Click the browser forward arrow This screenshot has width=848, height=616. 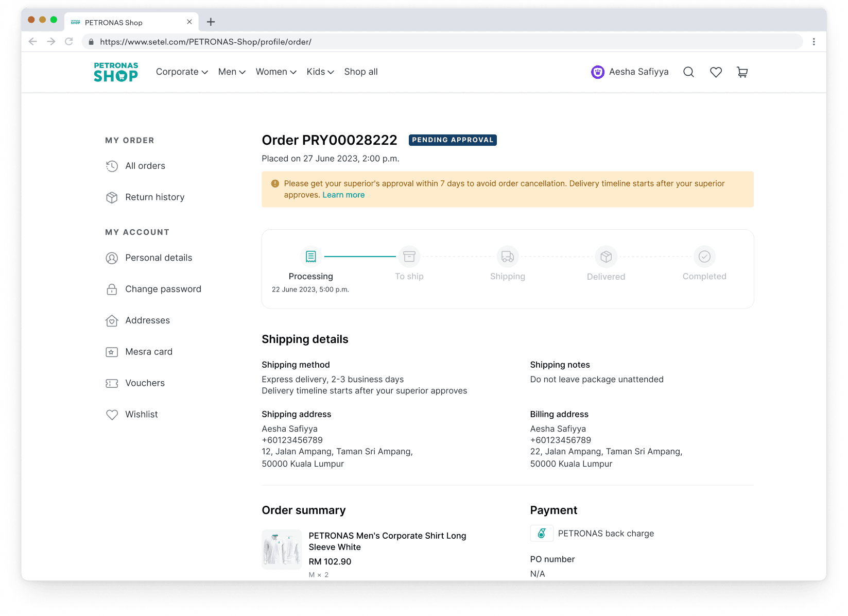click(x=51, y=42)
